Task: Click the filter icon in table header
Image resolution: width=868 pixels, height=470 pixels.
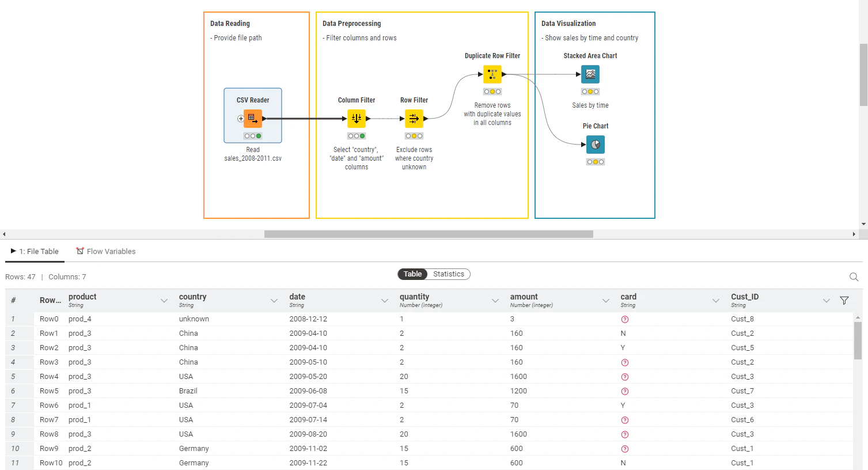Action: [x=844, y=300]
